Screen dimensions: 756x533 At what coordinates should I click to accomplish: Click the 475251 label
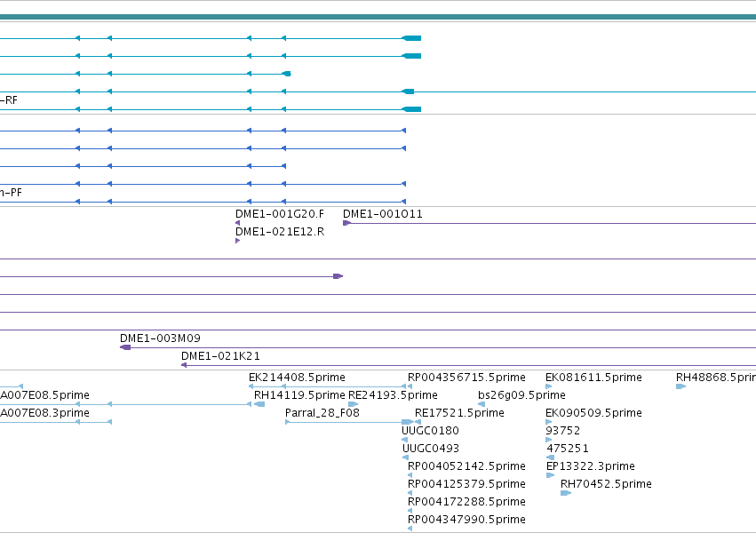pos(568,449)
